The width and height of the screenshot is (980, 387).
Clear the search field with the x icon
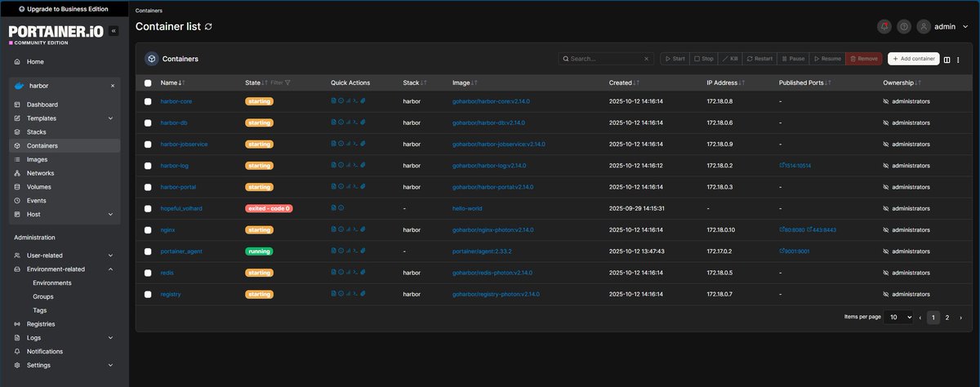click(x=647, y=59)
